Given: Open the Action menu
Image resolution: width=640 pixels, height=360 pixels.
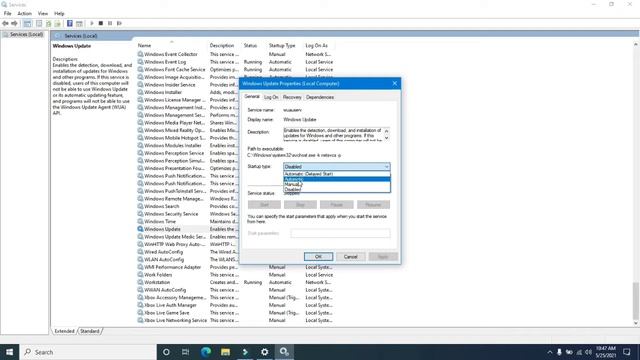Looking at the screenshot, I should [24, 13].
